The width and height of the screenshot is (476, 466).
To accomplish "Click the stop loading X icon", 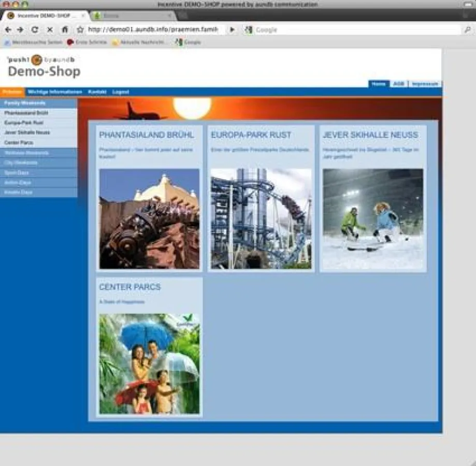I will point(50,30).
